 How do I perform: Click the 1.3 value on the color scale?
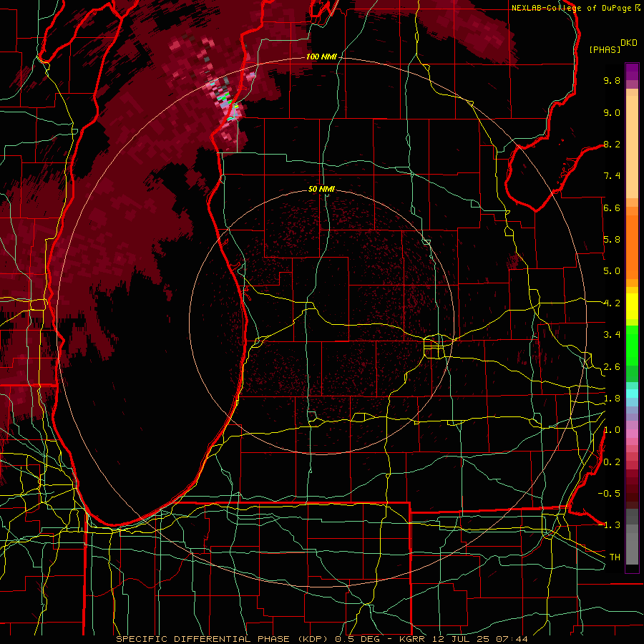tap(612, 525)
